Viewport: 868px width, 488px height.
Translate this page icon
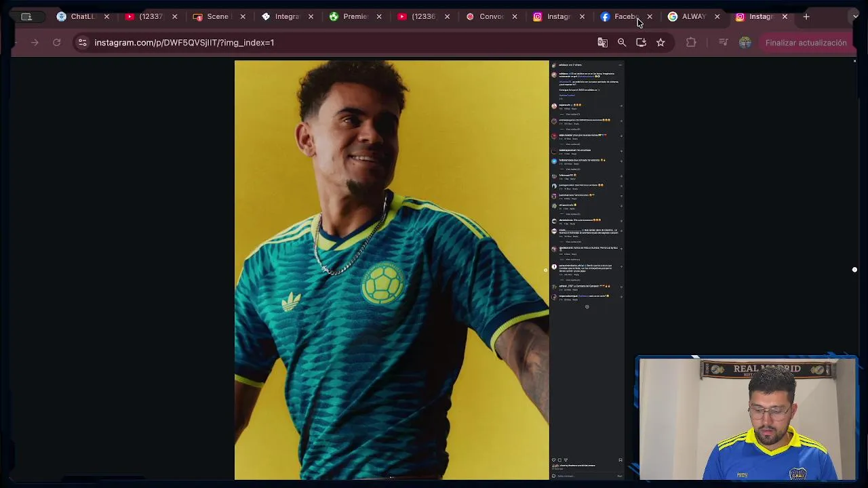[602, 43]
